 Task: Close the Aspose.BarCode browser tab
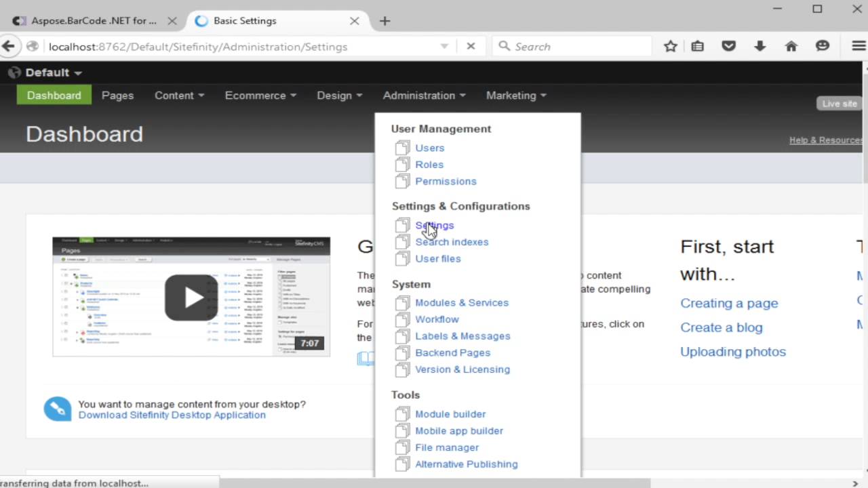click(x=172, y=21)
